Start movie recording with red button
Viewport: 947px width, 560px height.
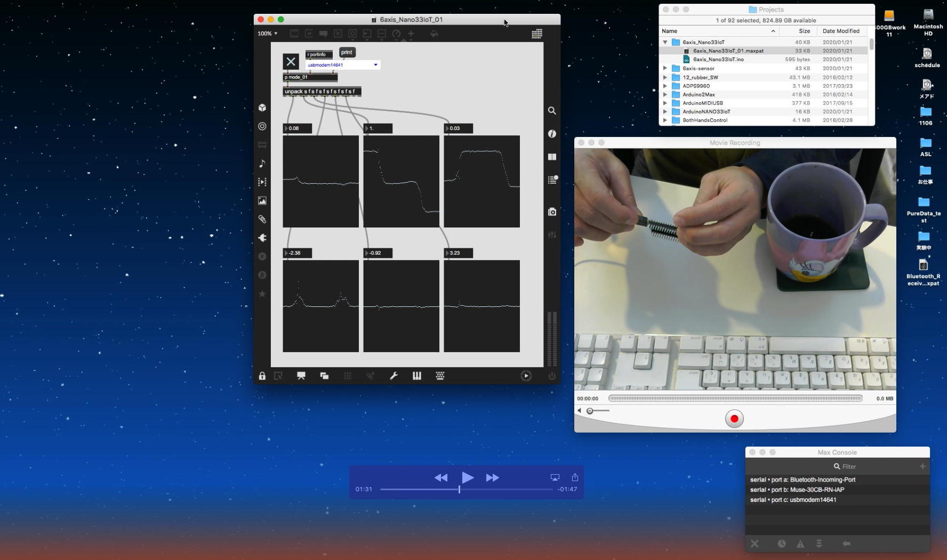[734, 419]
